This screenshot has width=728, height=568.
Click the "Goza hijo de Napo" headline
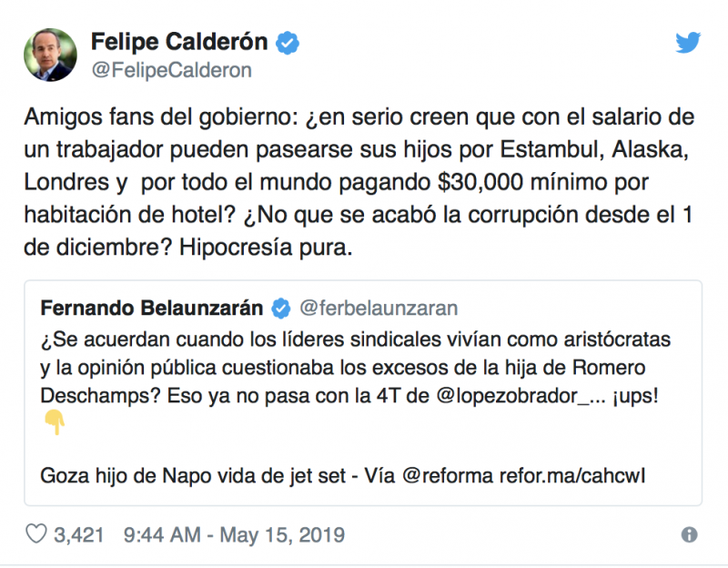tap(182, 476)
